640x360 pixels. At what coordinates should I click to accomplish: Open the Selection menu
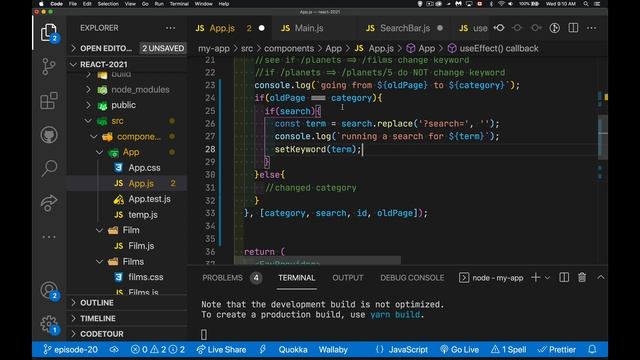[108, 4]
